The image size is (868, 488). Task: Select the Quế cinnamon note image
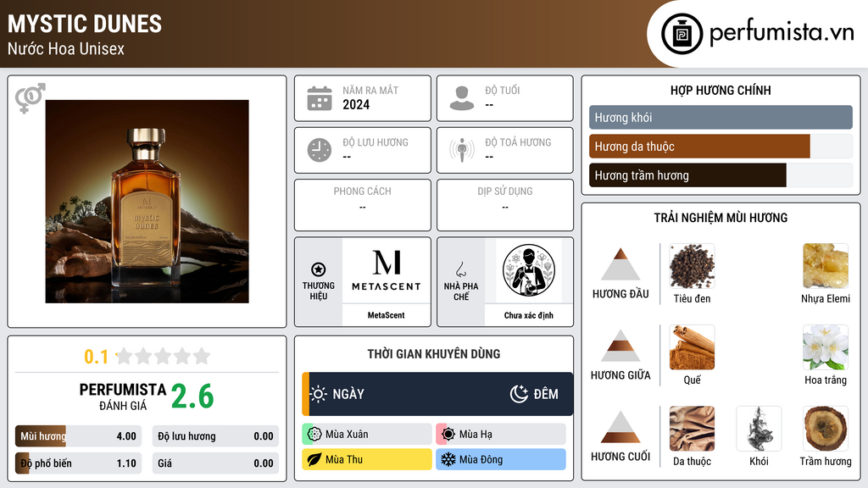click(x=692, y=347)
